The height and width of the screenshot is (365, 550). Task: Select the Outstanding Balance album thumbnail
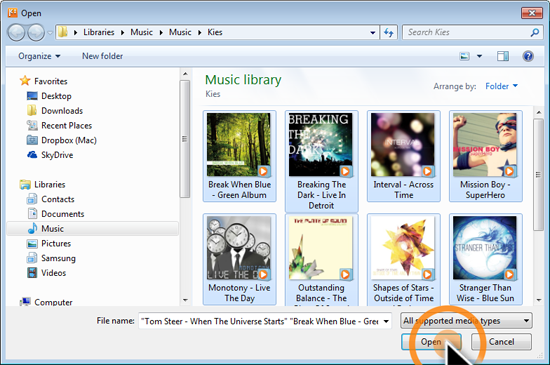(x=322, y=259)
